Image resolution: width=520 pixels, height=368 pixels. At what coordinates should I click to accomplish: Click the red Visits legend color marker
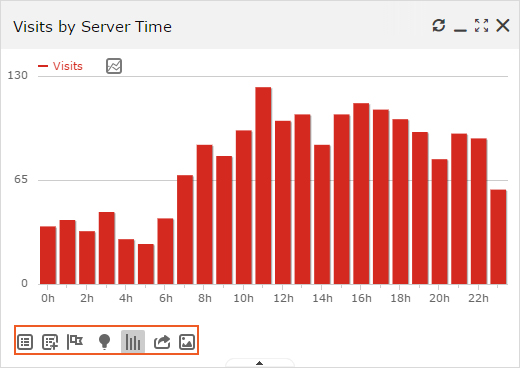[43, 66]
